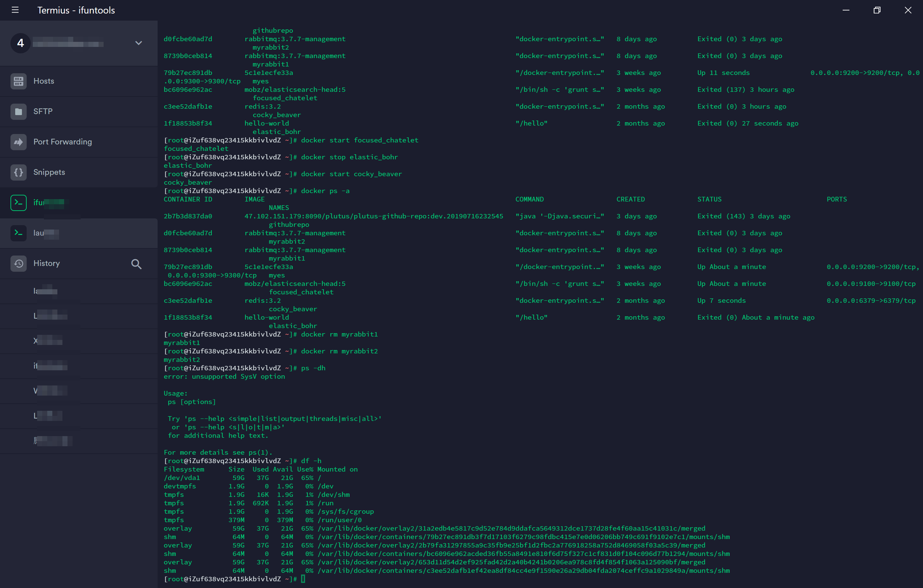Expand the account dropdown chevron
Image resolution: width=923 pixels, height=588 pixels.
tap(139, 43)
